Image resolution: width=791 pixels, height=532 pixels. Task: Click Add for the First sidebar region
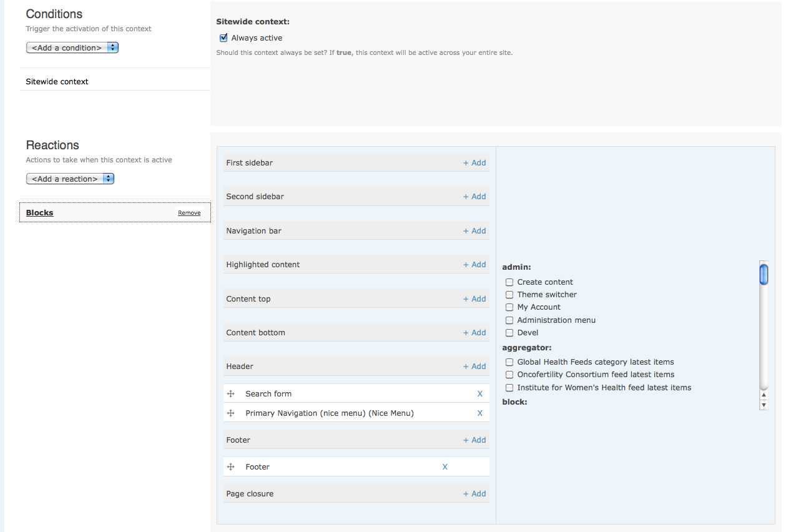click(474, 163)
